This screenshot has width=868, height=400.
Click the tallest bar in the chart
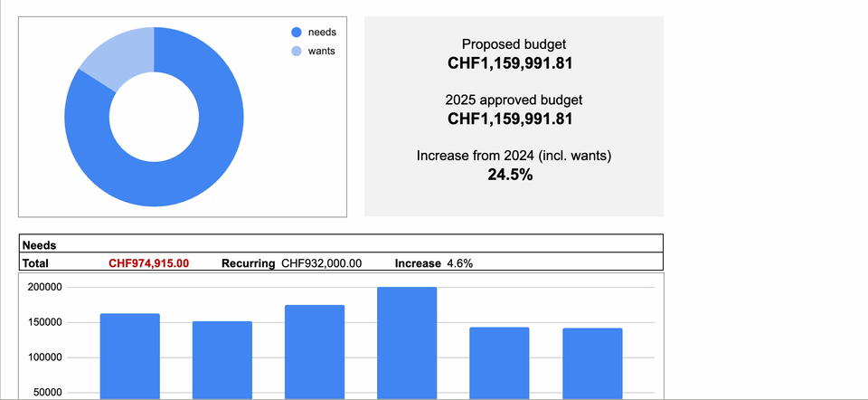tap(407, 342)
